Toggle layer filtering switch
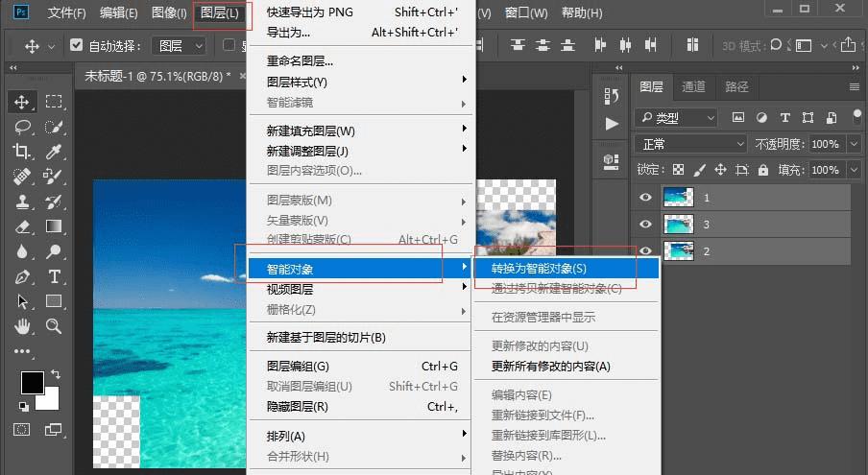Image resolution: width=868 pixels, height=475 pixels. point(856,117)
